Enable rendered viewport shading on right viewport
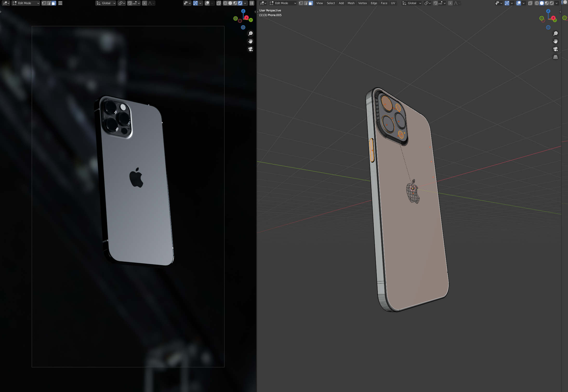This screenshot has height=392, width=568. (551, 3)
